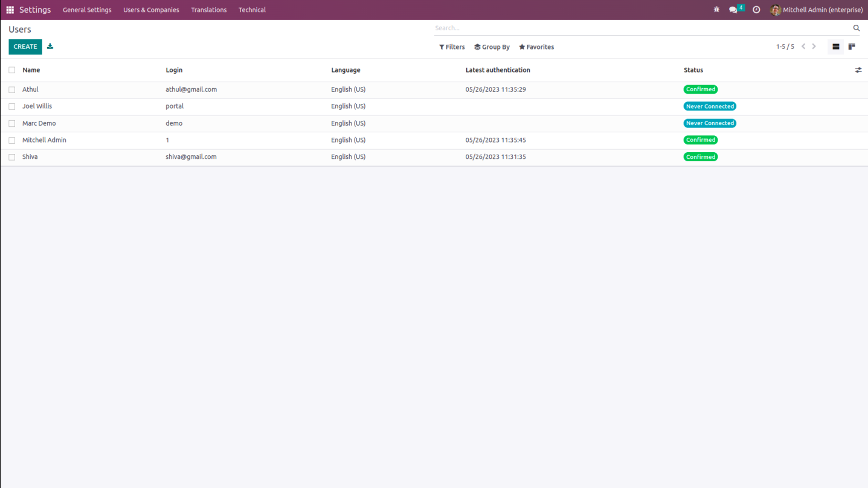Click the demo login cell
The height and width of the screenshot is (488, 868).
tap(174, 123)
